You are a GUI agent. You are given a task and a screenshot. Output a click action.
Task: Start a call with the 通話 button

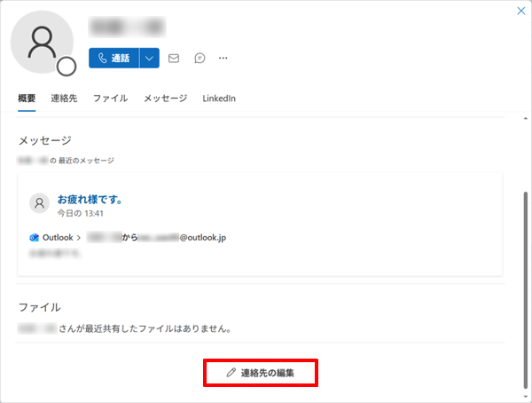114,58
